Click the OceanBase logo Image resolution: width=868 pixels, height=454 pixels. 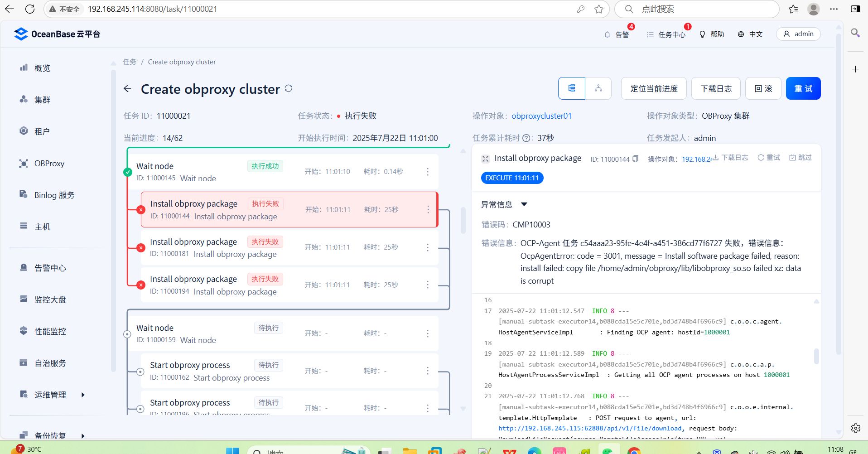(57, 34)
